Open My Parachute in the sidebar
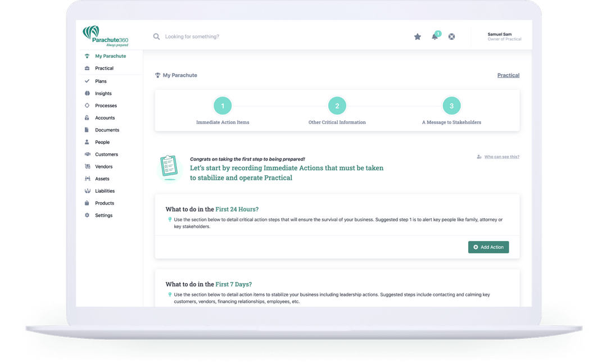 (111, 56)
